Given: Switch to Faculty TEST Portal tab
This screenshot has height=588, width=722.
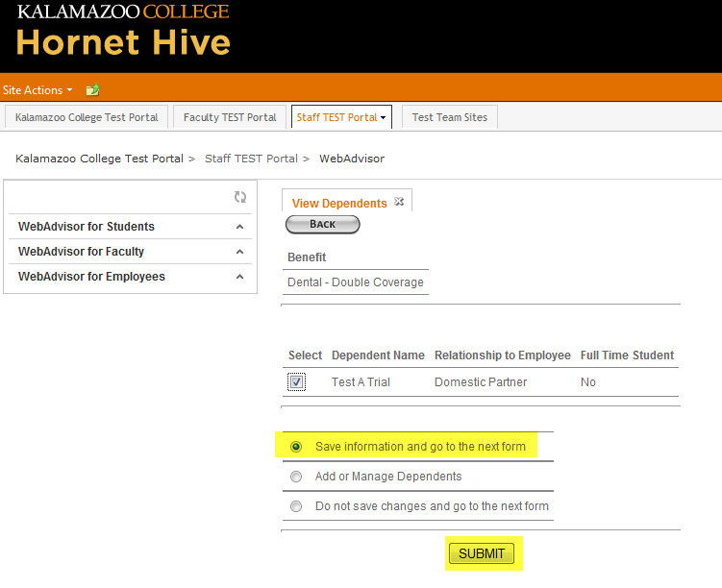Looking at the screenshot, I should (x=230, y=117).
